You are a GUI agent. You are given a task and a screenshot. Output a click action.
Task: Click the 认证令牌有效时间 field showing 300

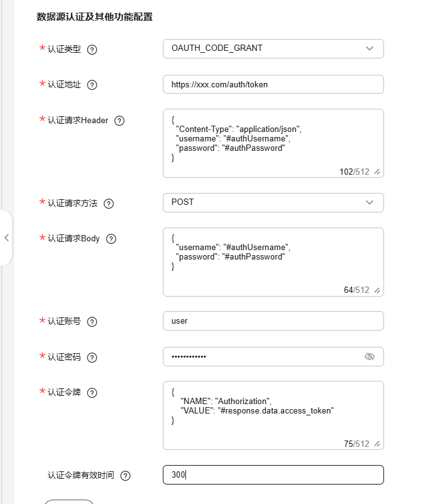(x=273, y=475)
